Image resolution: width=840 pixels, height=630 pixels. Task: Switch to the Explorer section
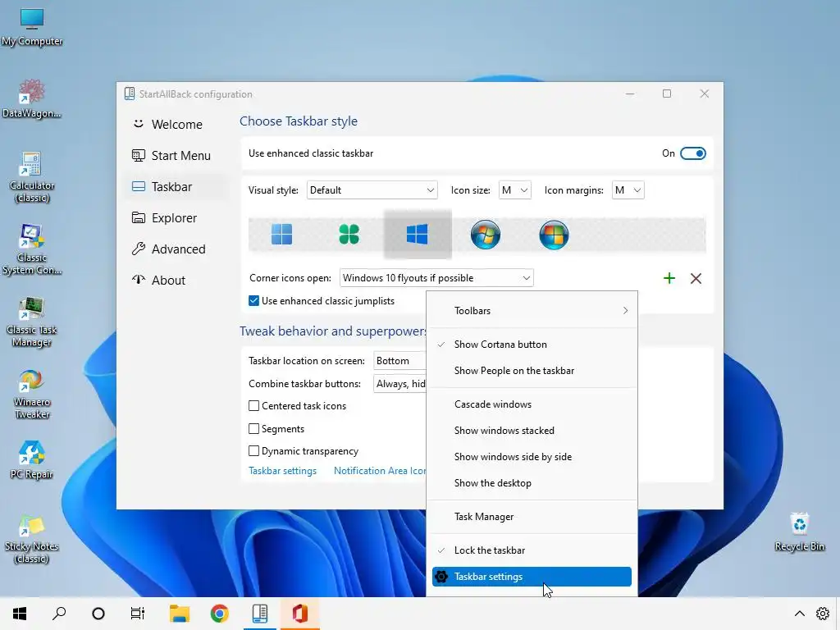click(176, 218)
